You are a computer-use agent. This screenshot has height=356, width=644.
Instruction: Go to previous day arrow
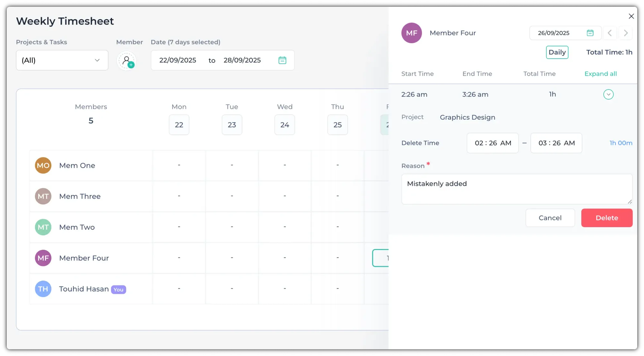[x=610, y=33]
